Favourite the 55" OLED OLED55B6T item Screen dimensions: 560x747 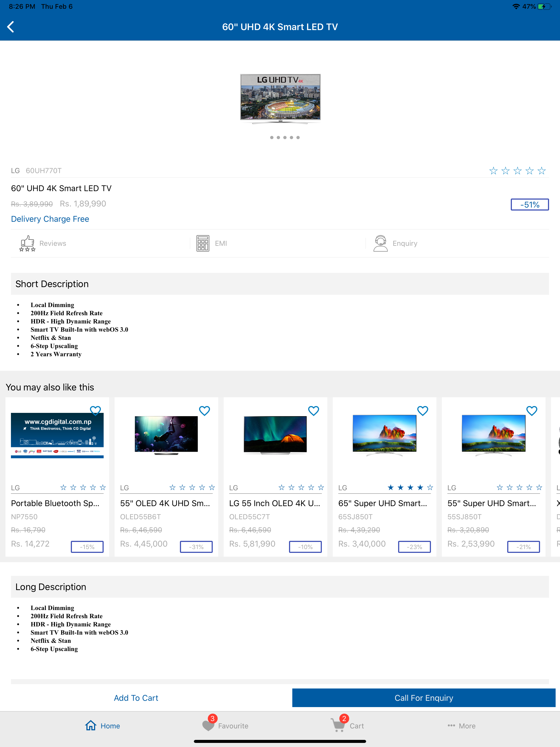[x=205, y=411]
